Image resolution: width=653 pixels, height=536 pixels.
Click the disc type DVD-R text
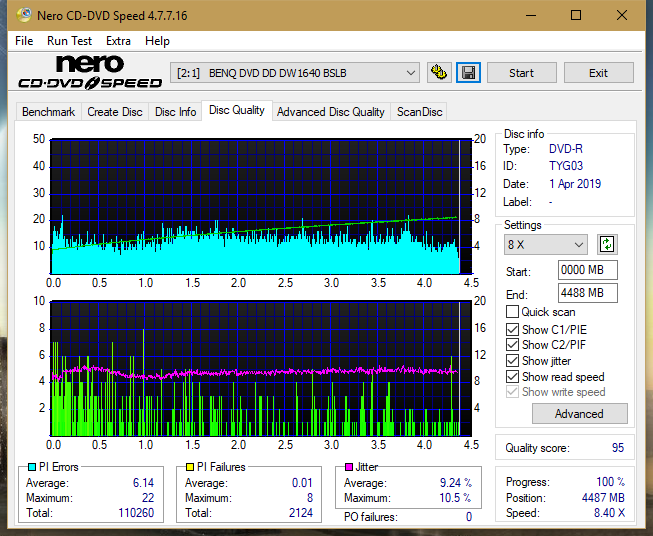(x=566, y=149)
